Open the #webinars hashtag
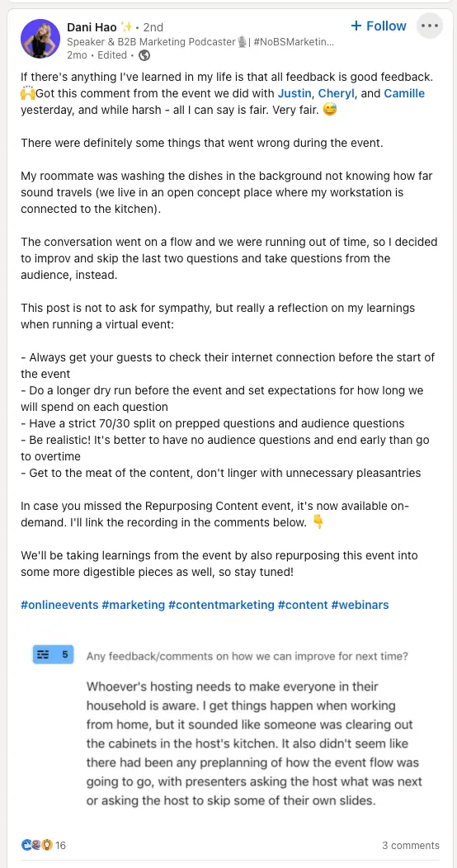Image resolution: width=457 pixels, height=868 pixels. click(x=360, y=605)
